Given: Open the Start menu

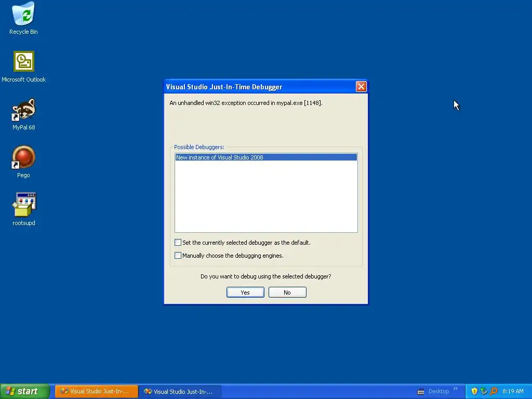Looking at the screenshot, I should 25,391.
